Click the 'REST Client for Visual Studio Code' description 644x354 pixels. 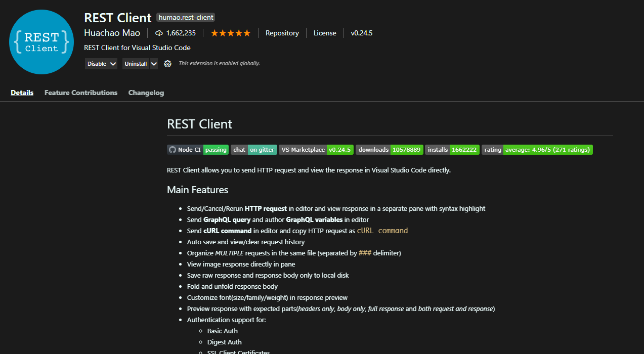(x=137, y=48)
